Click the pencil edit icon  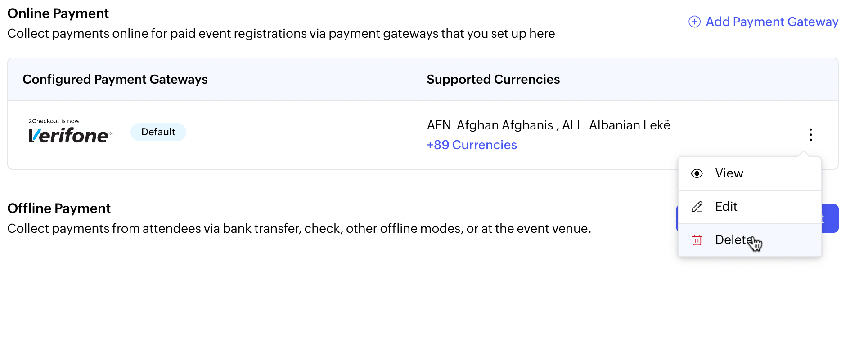[x=697, y=207]
